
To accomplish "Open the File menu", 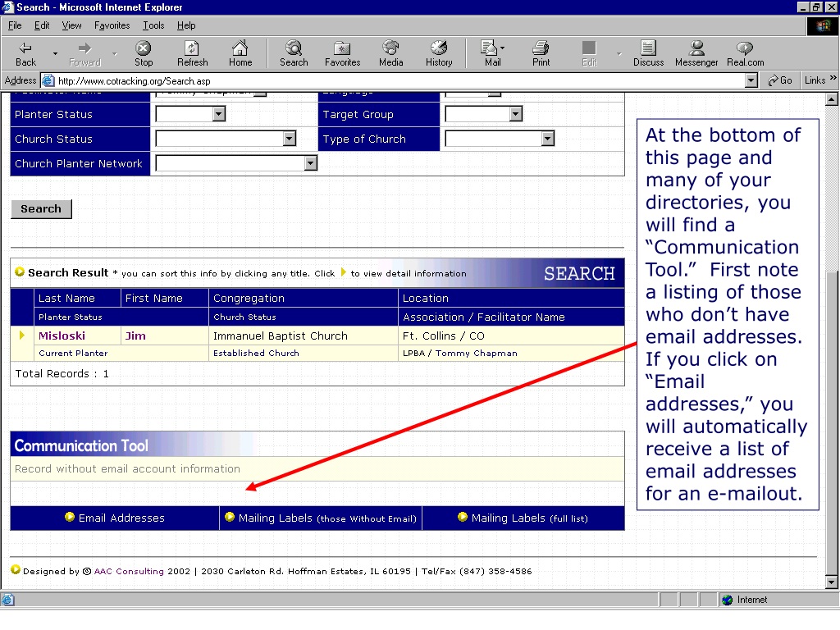I will (15, 25).
